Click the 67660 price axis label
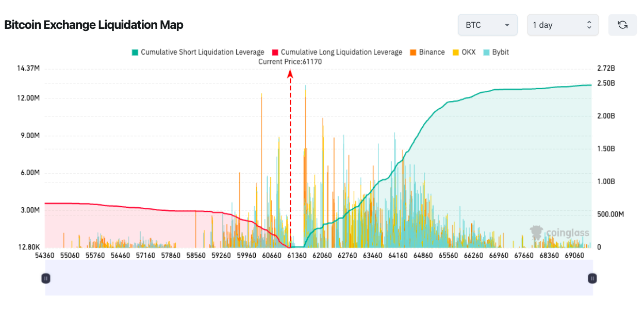 (524, 256)
